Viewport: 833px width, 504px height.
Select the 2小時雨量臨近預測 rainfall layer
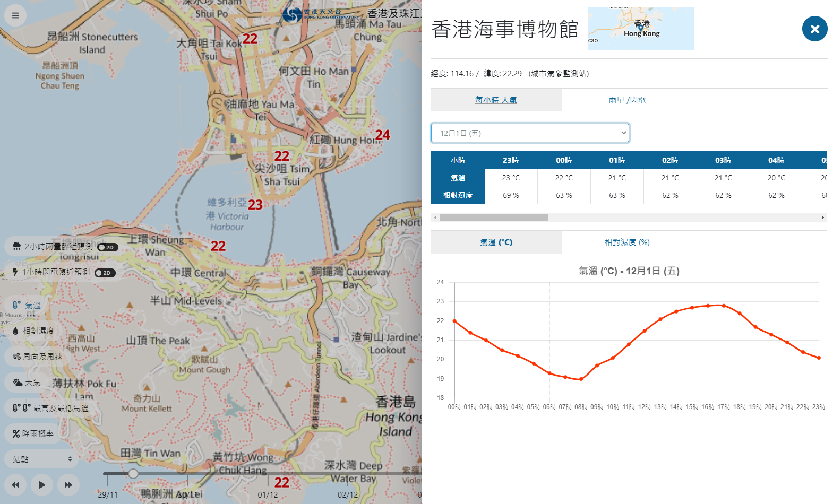(x=58, y=247)
